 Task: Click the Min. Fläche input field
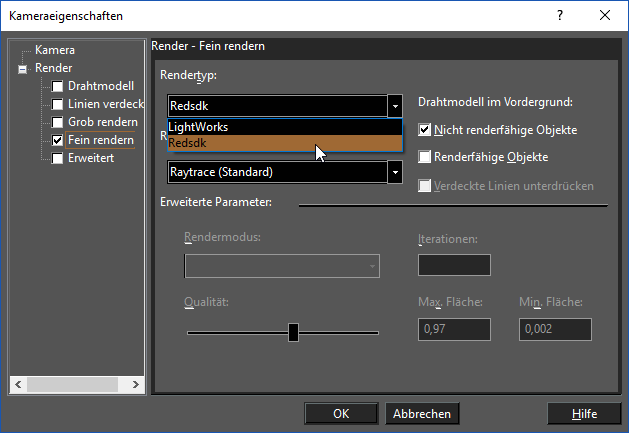555,329
